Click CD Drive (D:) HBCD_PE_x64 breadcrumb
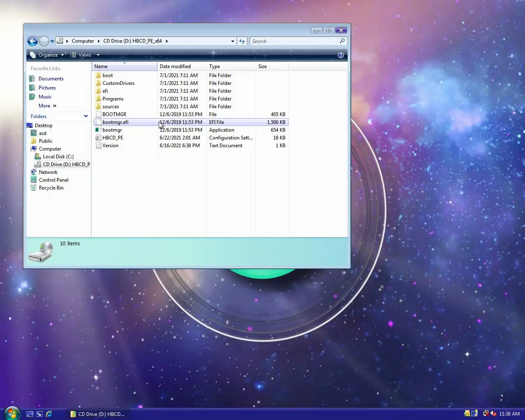The height and width of the screenshot is (420, 525). (x=132, y=41)
